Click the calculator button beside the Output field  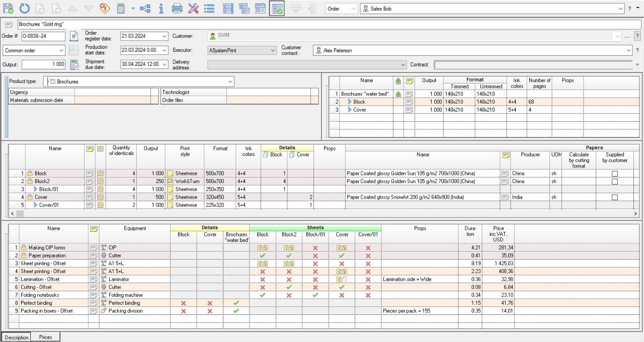click(x=74, y=64)
